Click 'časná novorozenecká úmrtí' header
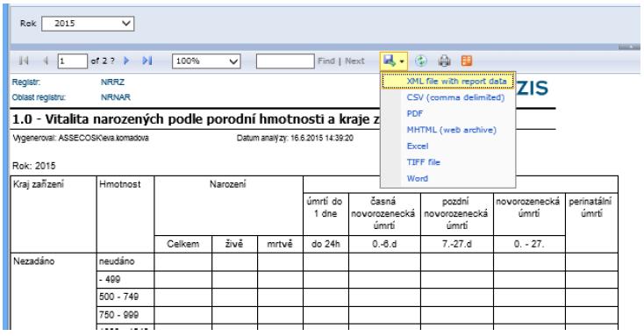This screenshot has width=644, height=336. [384, 213]
